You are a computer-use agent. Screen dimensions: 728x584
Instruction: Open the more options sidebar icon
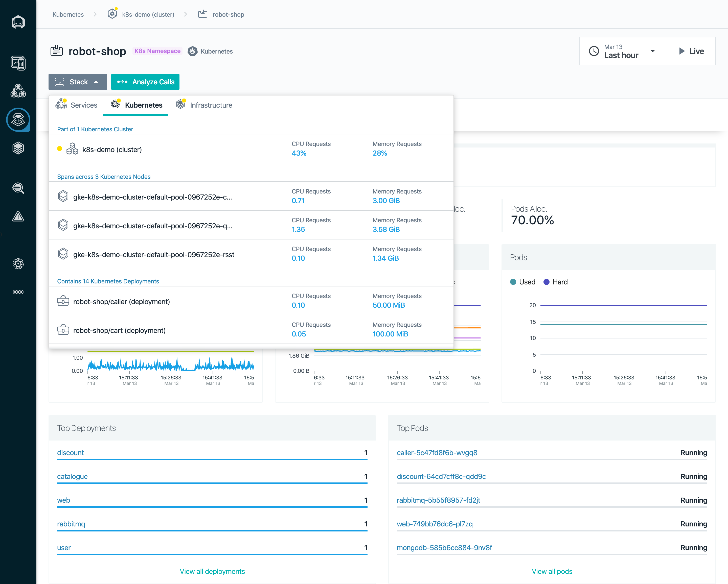point(18,292)
